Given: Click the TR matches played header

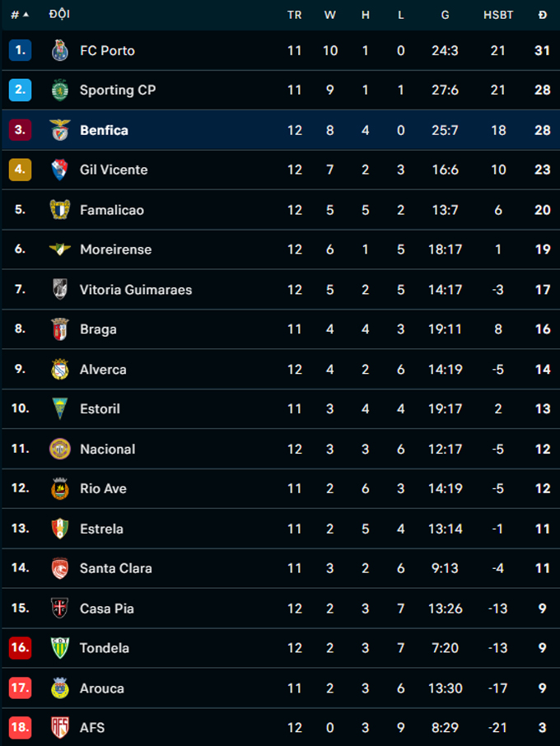Looking at the screenshot, I should (x=294, y=15).
